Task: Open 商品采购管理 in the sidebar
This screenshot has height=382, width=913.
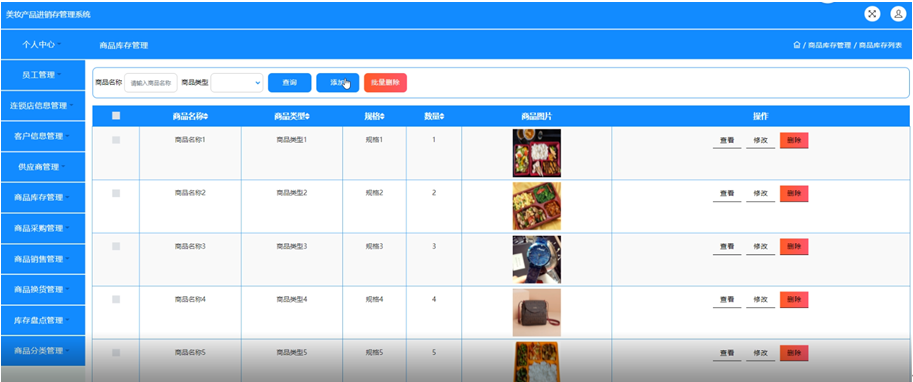Action: [43, 228]
